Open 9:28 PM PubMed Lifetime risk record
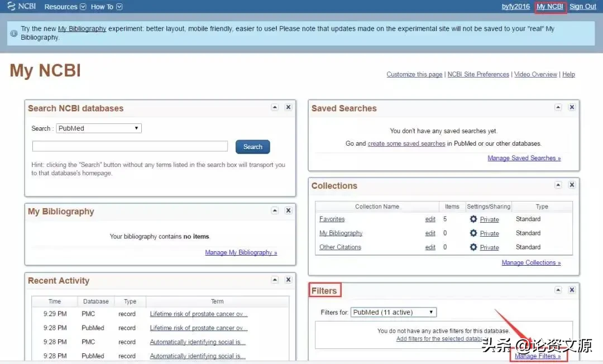The width and height of the screenshot is (603, 364). click(x=198, y=328)
